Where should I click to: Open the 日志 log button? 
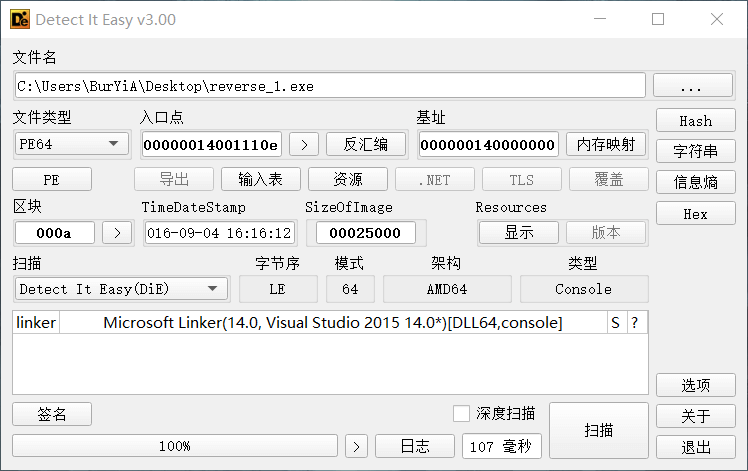[415, 446]
